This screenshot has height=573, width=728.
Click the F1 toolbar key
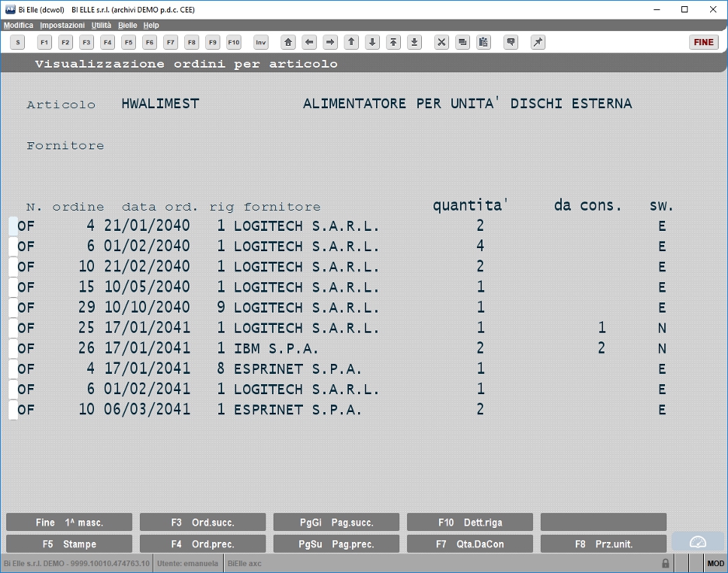[44, 42]
